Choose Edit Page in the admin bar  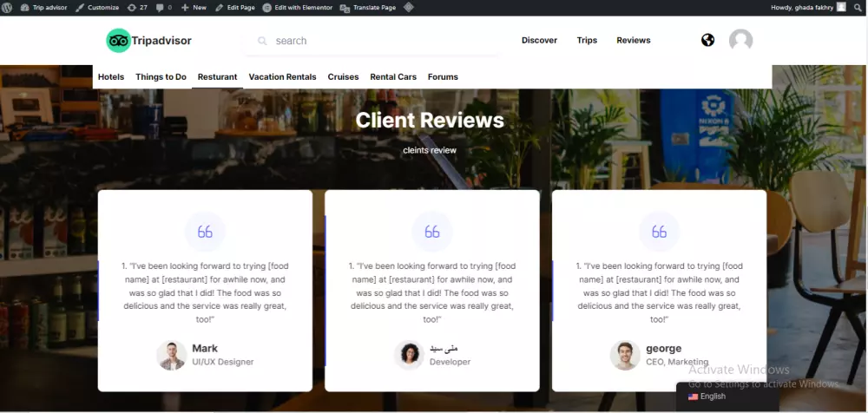[234, 8]
